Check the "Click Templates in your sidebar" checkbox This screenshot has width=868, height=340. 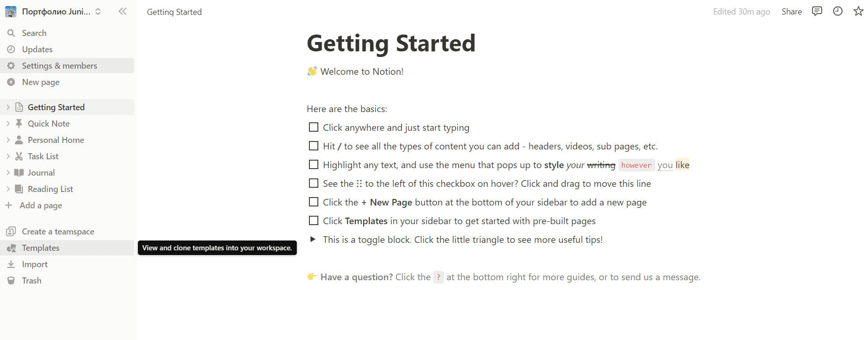[x=314, y=221]
